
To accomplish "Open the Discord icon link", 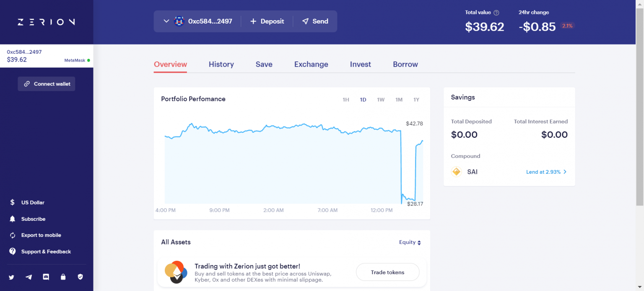I will [46, 277].
